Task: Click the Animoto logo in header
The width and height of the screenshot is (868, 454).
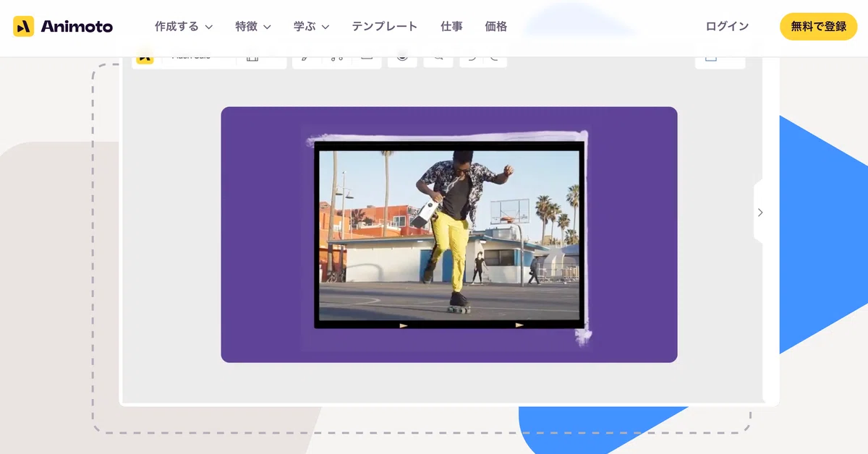Action: pos(63,27)
